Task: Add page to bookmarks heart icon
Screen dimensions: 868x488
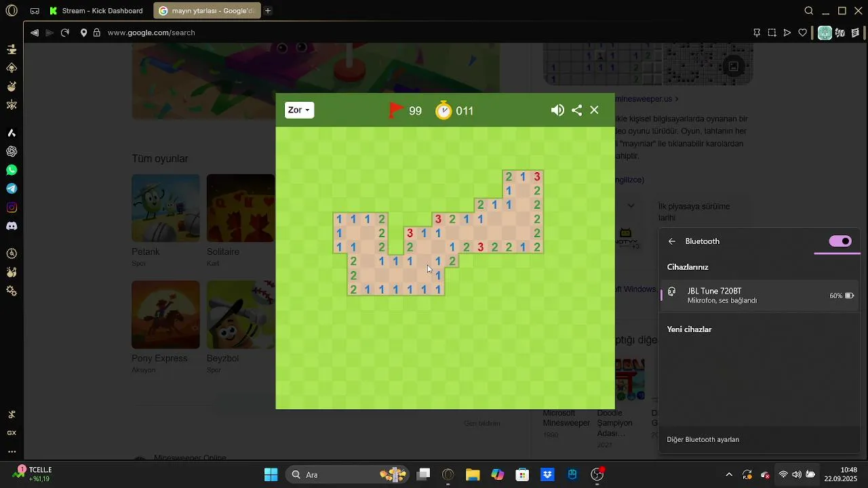Action: [x=803, y=33]
